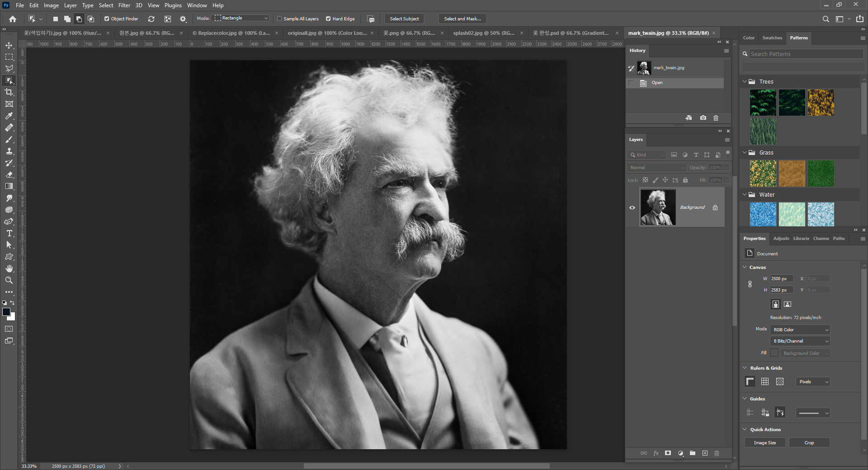Select the Path Selection tool
Screen dimensions: 868x470
pyautogui.click(x=9, y=245)
